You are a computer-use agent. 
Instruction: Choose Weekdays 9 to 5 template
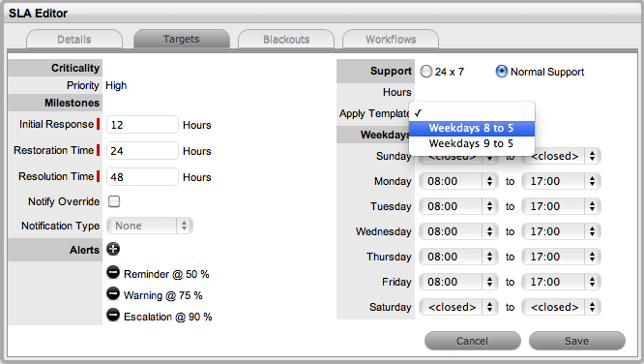pos(472,143)
